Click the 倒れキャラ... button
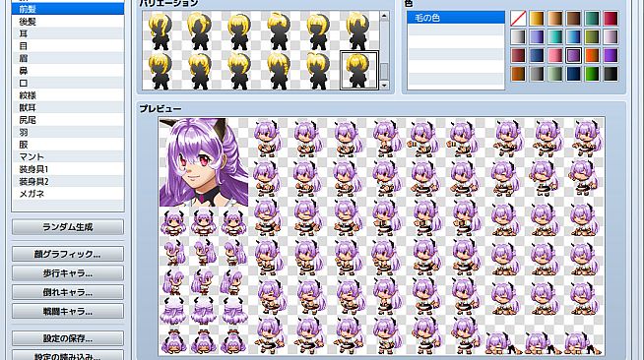The height and width of the screenshot is (360, 644). click(x=68, y=292)
